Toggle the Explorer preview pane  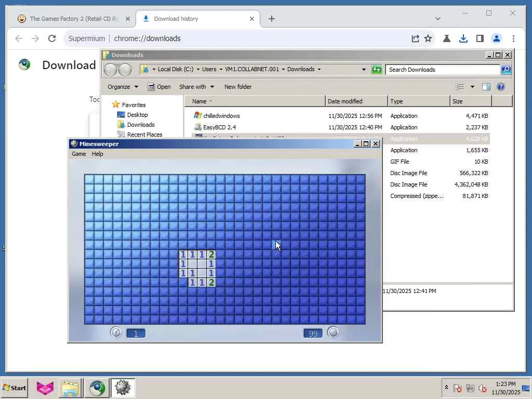tap(486, 87)
